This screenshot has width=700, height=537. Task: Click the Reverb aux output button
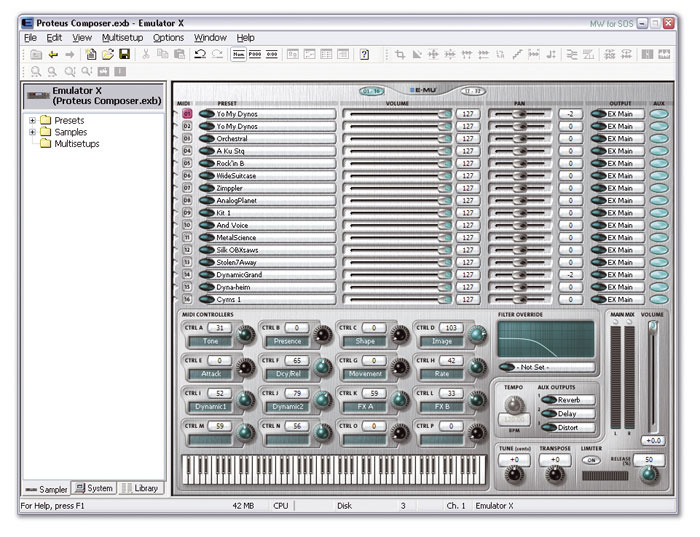pos(568,399)
